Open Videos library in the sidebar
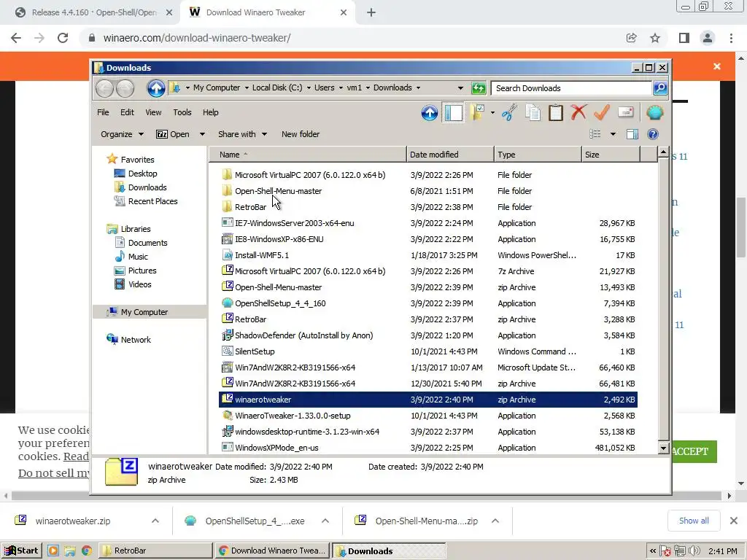Image resolution: width=747 pixels, height=560 pixels. (139, 284)
